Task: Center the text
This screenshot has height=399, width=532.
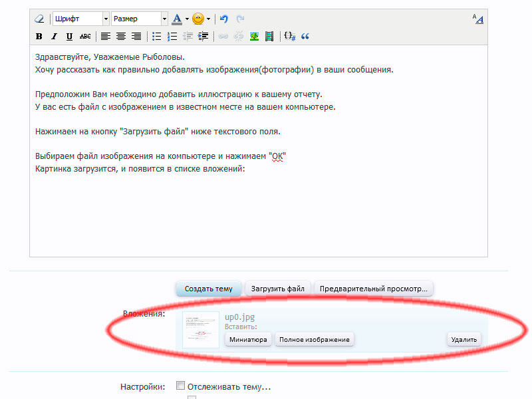Action: point(121,37)
